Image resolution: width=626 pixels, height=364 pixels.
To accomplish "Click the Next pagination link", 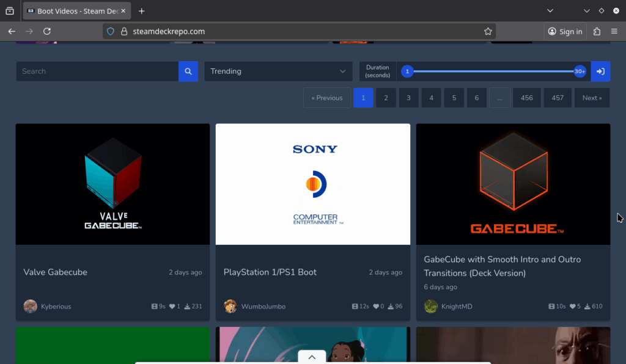I will 591,97.
